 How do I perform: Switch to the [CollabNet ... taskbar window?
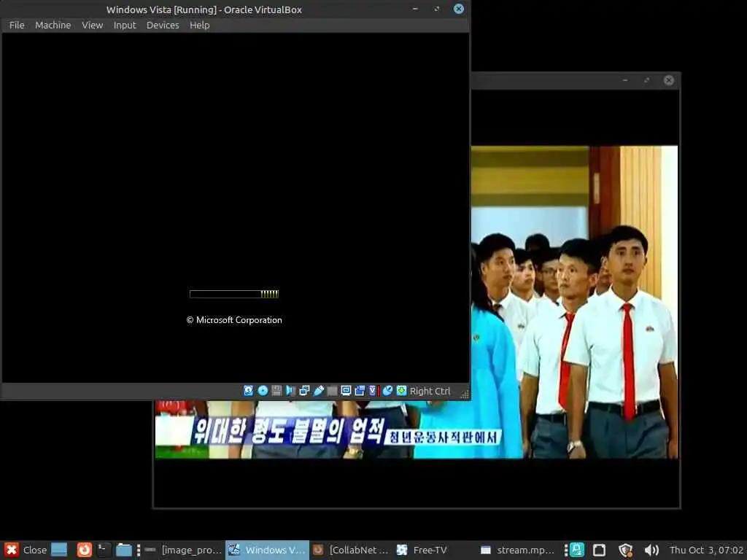(x=351, y=550)
